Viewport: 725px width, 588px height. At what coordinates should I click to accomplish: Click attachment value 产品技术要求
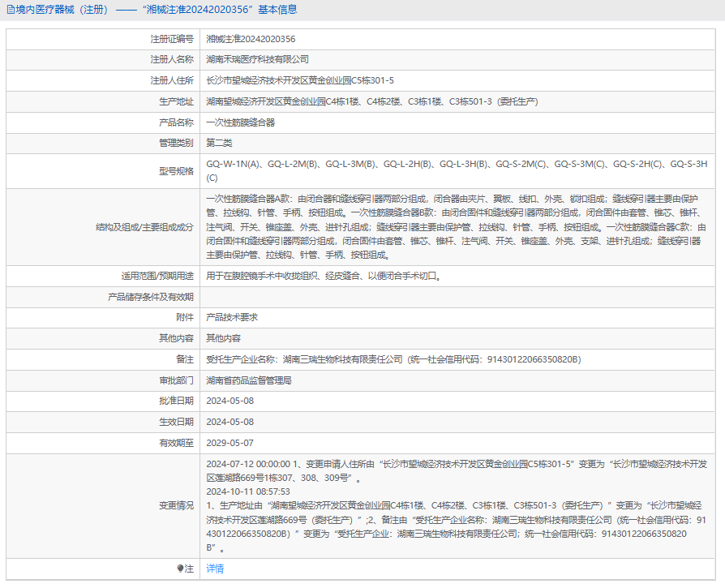[232, 318]
